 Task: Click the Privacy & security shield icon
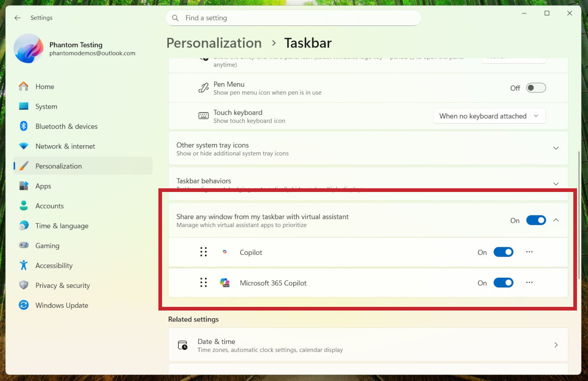coord(23,285)
